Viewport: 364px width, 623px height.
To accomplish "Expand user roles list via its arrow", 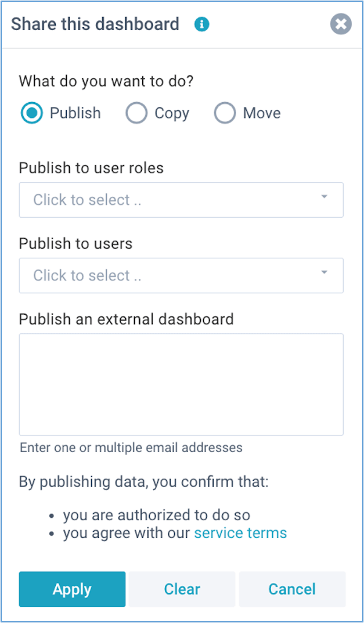I will coord(324,197).
